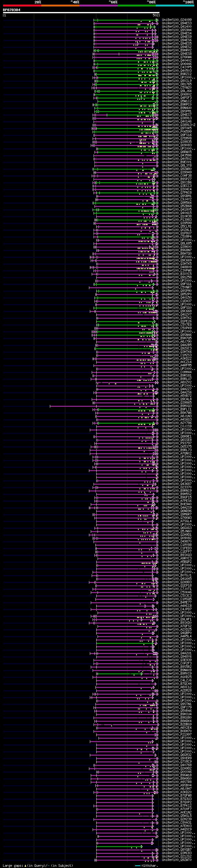
Task: Click the Large gaps legend text
Action: pyautogui.click(x=38, y=865)
